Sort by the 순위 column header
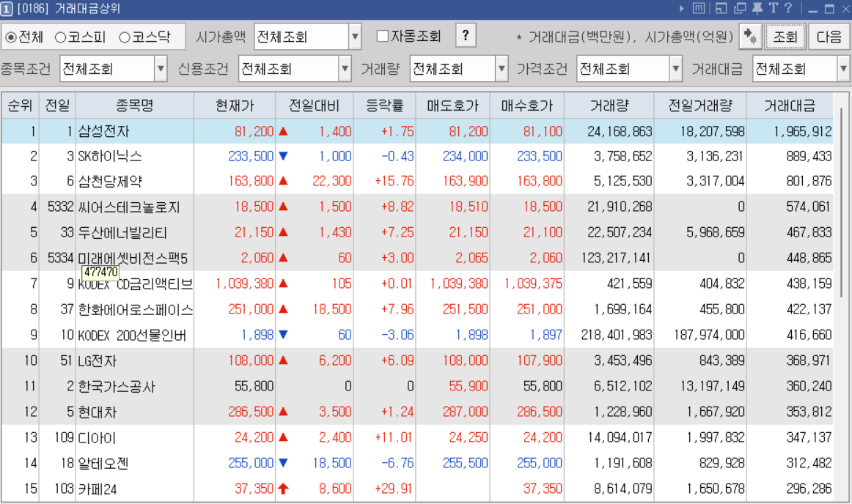 [x=20, y=105]
